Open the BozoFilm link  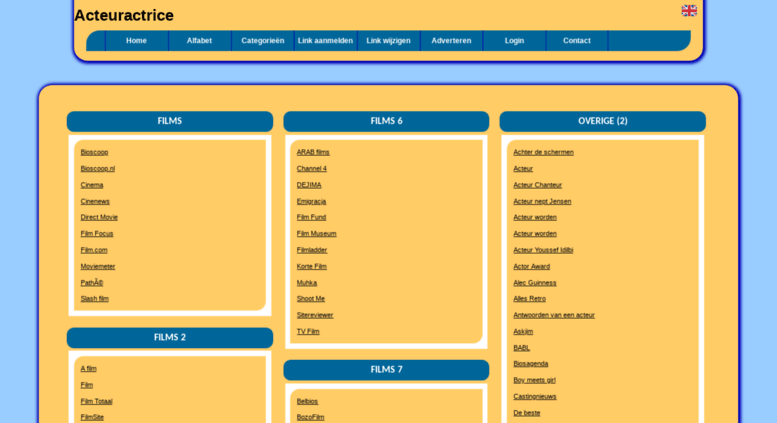[x=310, y=417]
